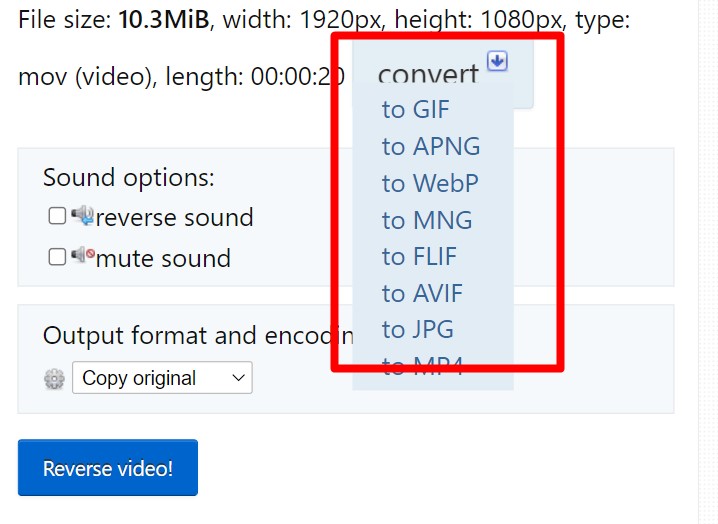
Task: Select the to JPG option
Action: click(x=418, y=330)
